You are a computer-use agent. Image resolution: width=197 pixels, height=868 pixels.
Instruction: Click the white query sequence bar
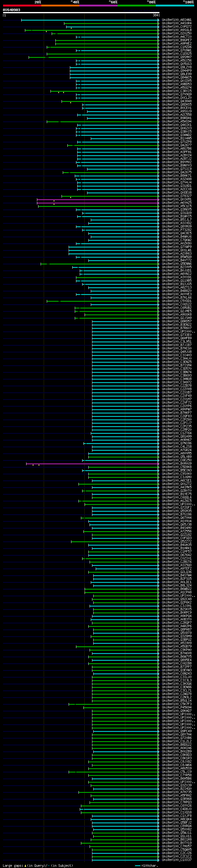[81, 13]
